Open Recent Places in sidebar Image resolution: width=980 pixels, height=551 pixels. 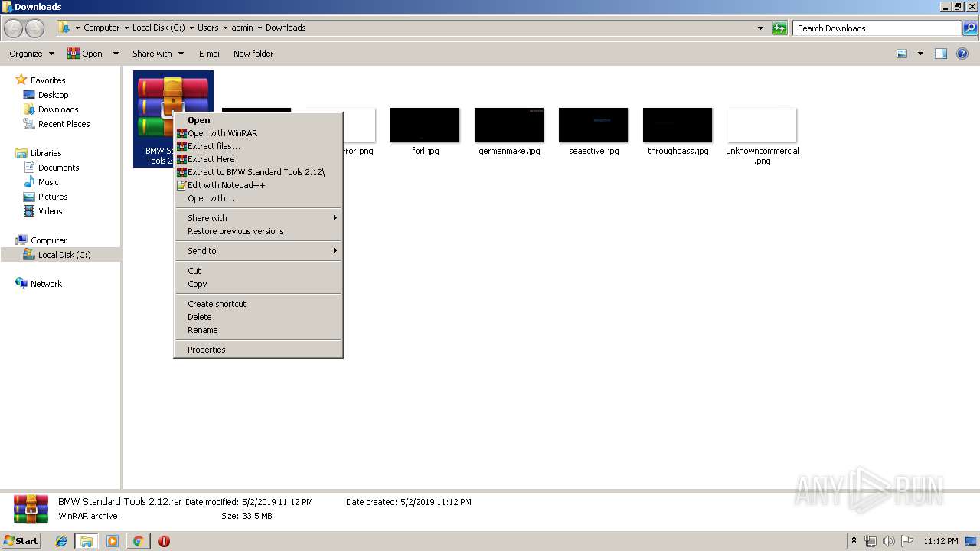coord(64,124)
